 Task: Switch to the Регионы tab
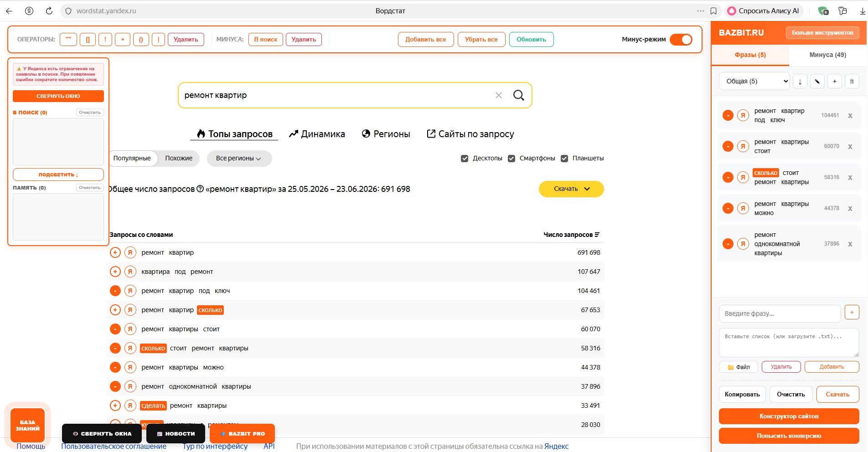(x=386, y=134)
